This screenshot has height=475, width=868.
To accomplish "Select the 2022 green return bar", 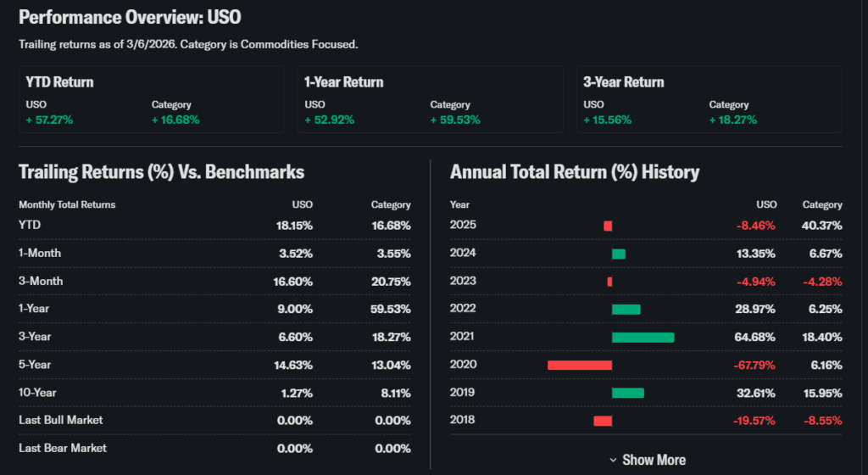I will coord(626,309).
